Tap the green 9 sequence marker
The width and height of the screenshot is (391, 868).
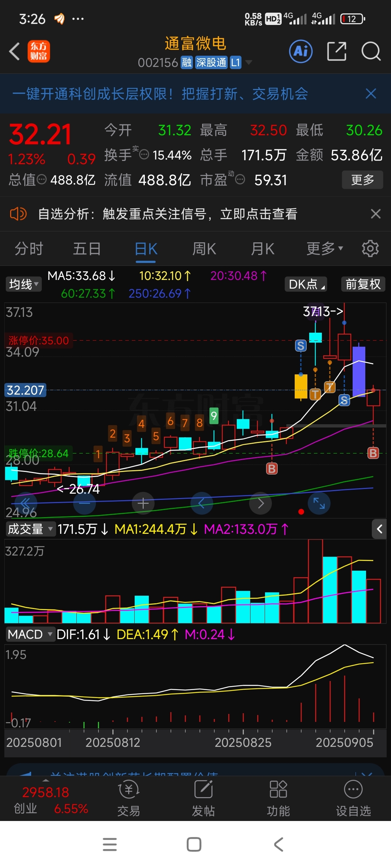[x=214, y=416]
